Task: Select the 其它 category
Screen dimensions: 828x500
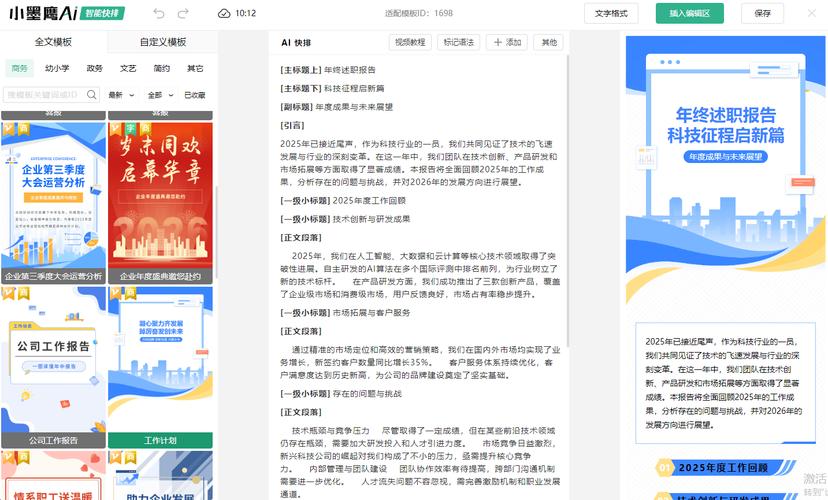Action: point(195,68)
